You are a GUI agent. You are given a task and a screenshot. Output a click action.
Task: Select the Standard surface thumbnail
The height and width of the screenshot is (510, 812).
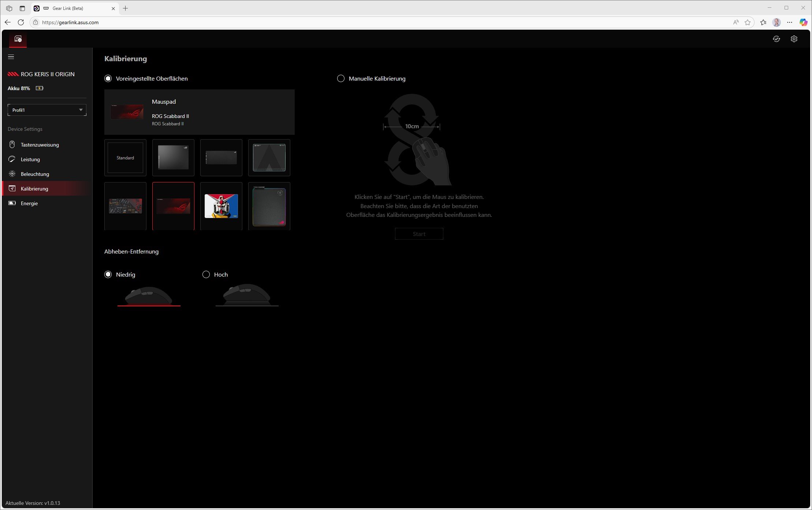point(125,158)
